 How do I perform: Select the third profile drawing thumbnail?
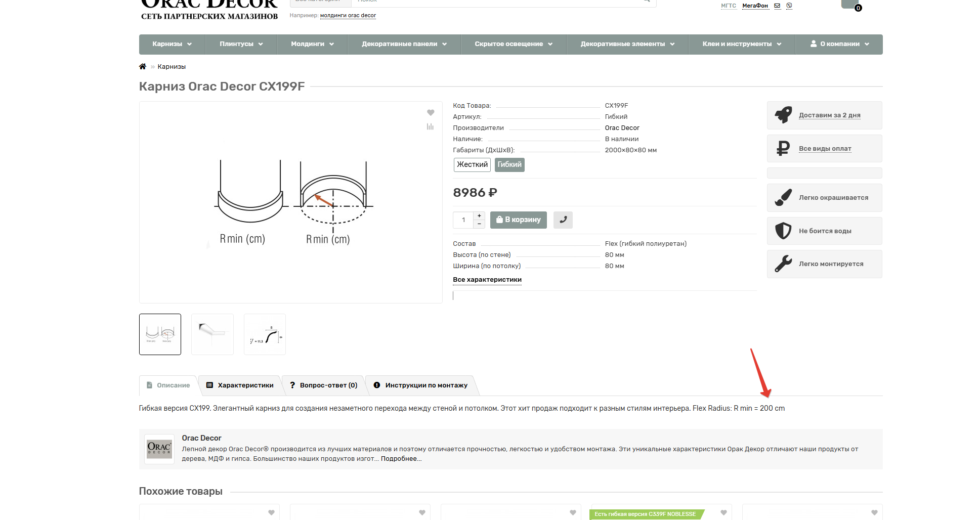pos(265,334)
